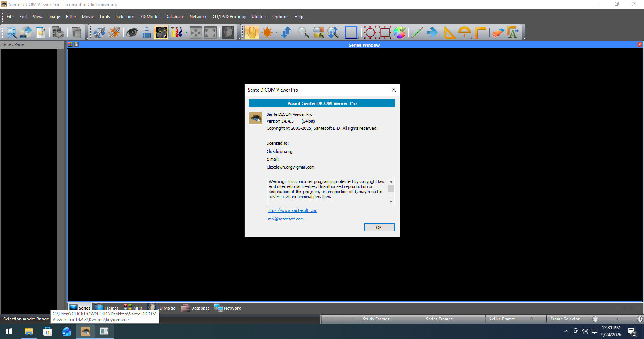Image resolution: width=644 pixels, height=339 pixels.
Task: Open File Explorer from the taskbar
Action: 29,331
